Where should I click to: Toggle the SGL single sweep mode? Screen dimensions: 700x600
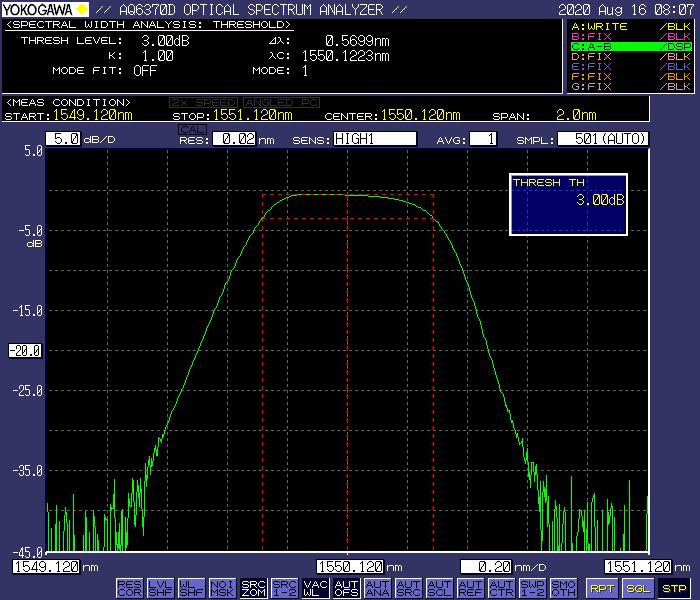pyautogui.click(x=637, y=588)
